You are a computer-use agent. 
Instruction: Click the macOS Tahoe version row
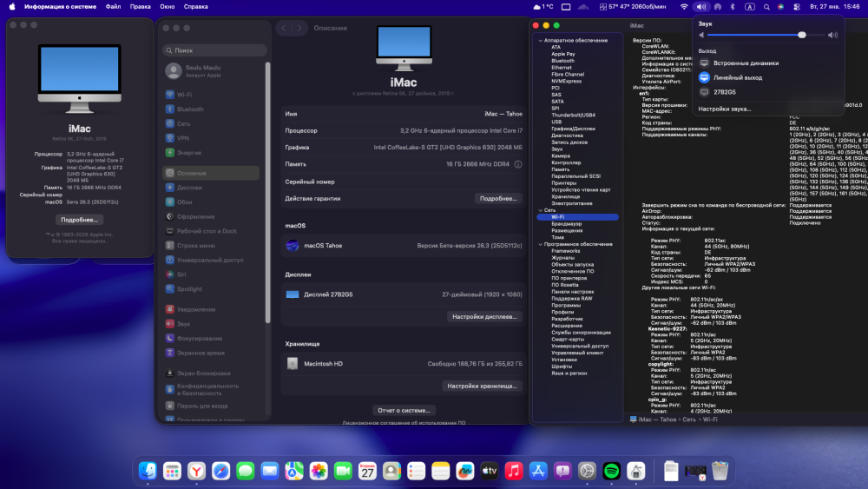[404, 245]
